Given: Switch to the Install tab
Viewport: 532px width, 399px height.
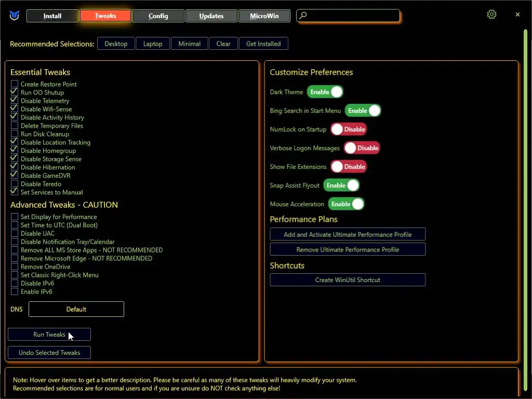Looking at the screenshot, I should click(x=52, y=16).
